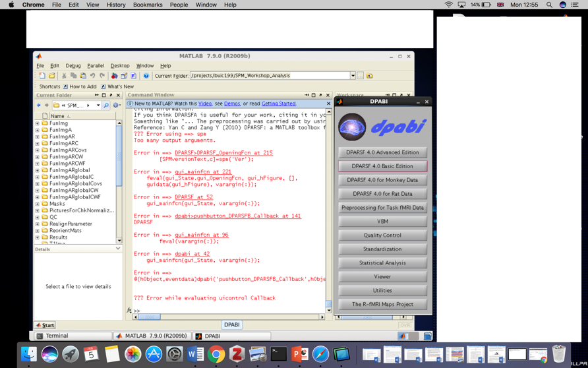Viewport: 588px width, 368px height.
Task: Open the Parallel menu in MATLAB
Action: point(96,66)
